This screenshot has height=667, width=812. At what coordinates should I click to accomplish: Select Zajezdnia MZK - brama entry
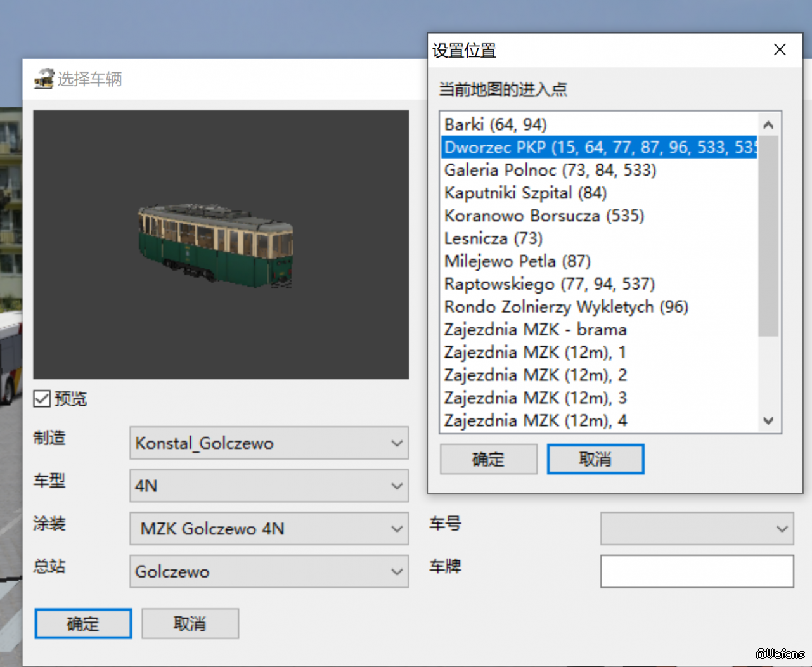tap(600, 330)
